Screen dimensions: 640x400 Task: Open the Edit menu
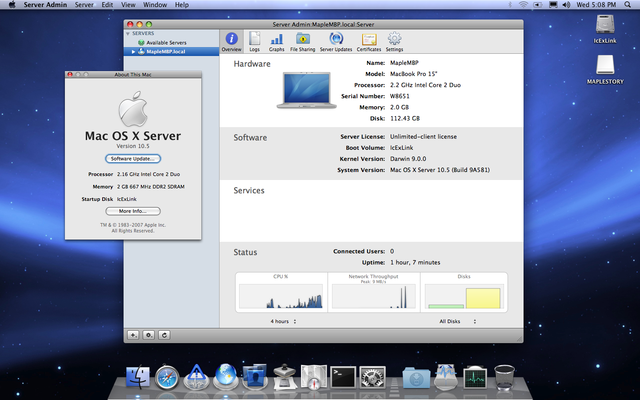pos(107,4)
